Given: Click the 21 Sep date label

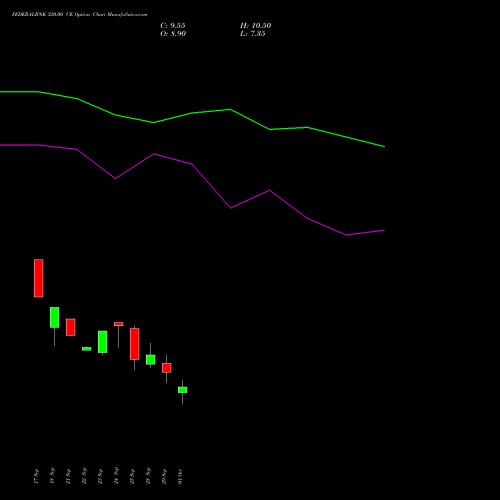Looking at the screenshot, I should pos(68,476).
